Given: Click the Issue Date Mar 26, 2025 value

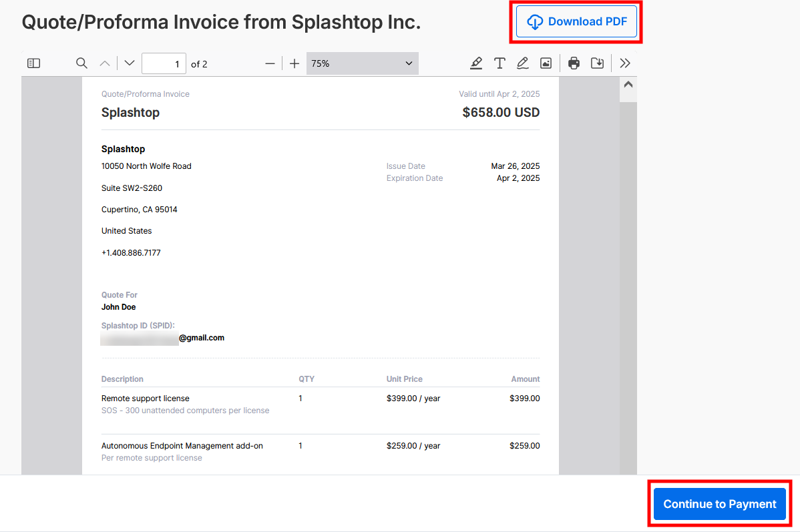Looking at the screenshot, I should (x=516, y=166).
